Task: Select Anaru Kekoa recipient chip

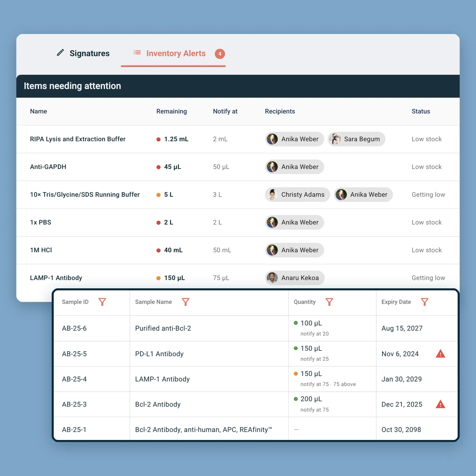Action: pos(295,278)
